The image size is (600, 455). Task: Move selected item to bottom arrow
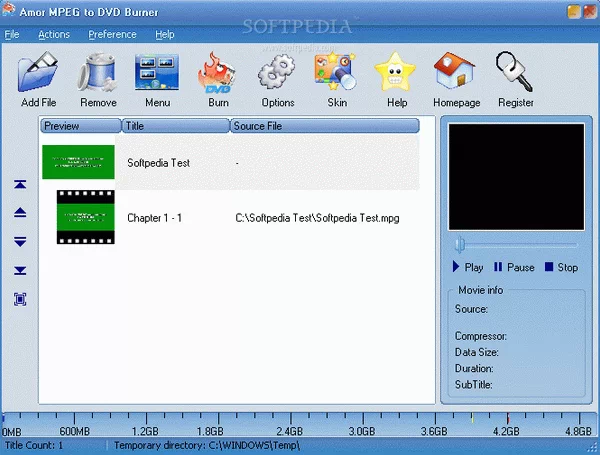(x=20, y=271)
